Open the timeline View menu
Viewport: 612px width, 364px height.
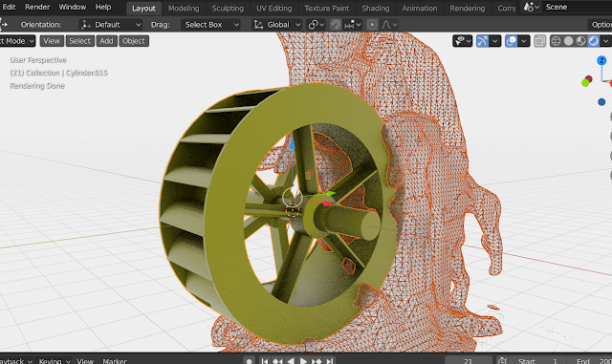coord(85,361)
